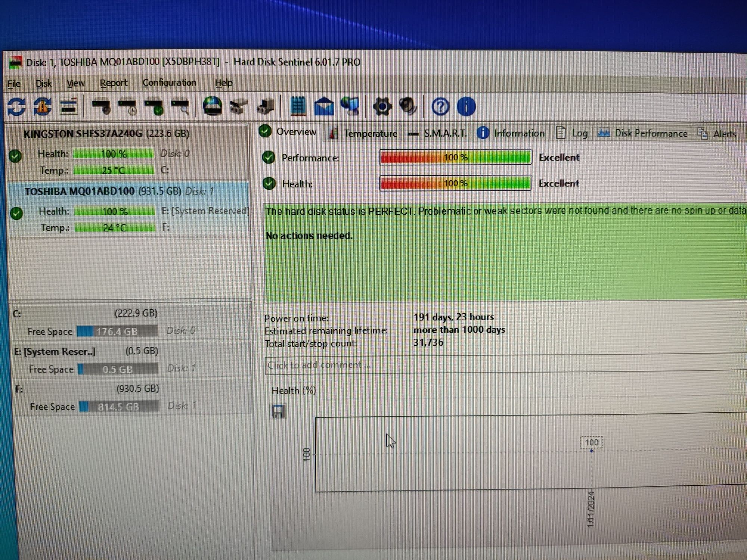Click the blue Refresh arrows toolbar icon
This screenshot has width=747, height=560.
tap(16, 107)
